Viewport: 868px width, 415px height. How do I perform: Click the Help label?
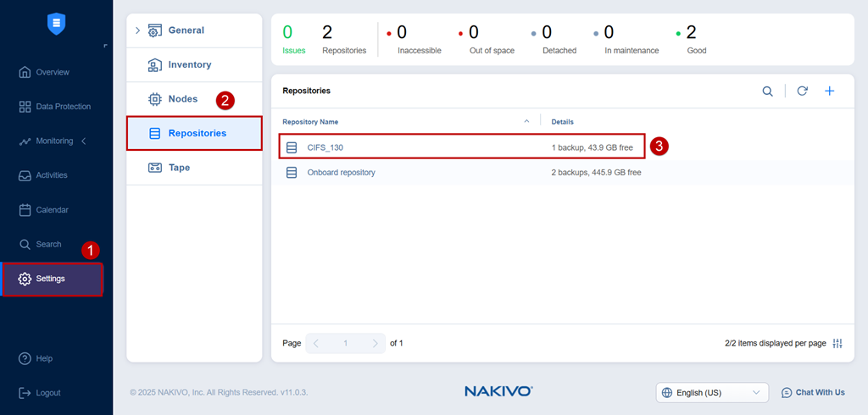point(44,358)
